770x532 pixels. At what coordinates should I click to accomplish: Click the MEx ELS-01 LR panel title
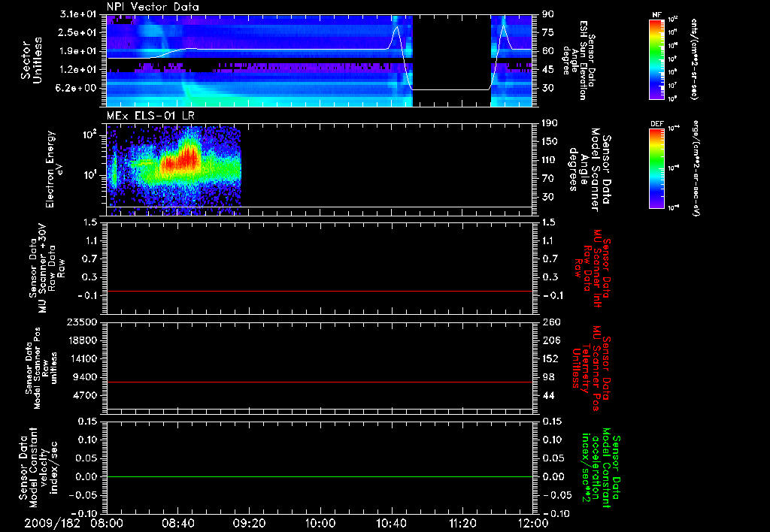(x=150, y=116)
